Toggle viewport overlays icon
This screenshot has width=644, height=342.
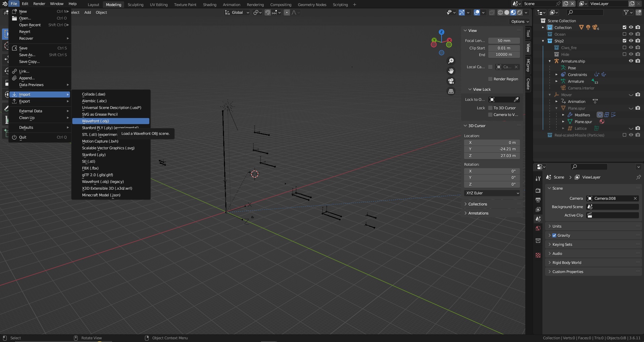[x=477, y=12]
